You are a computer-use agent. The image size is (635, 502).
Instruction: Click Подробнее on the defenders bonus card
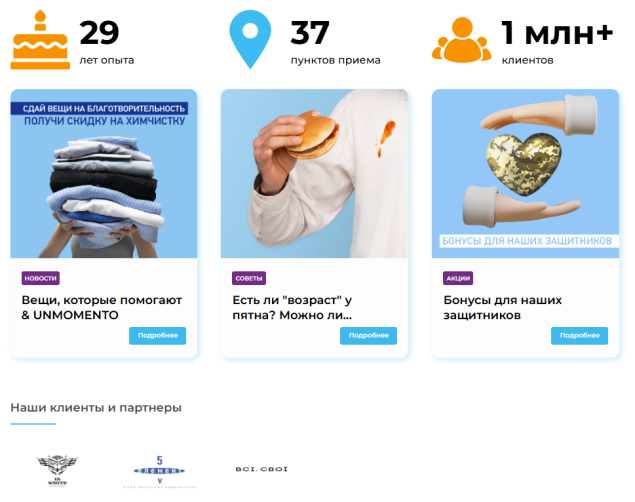coord(580,336)
